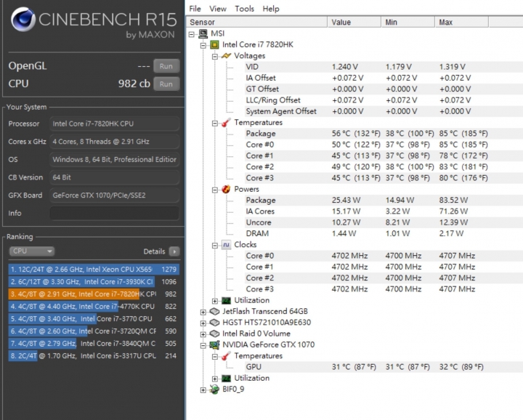Click the Details label in Ranking panel

(x=154, y=251)
